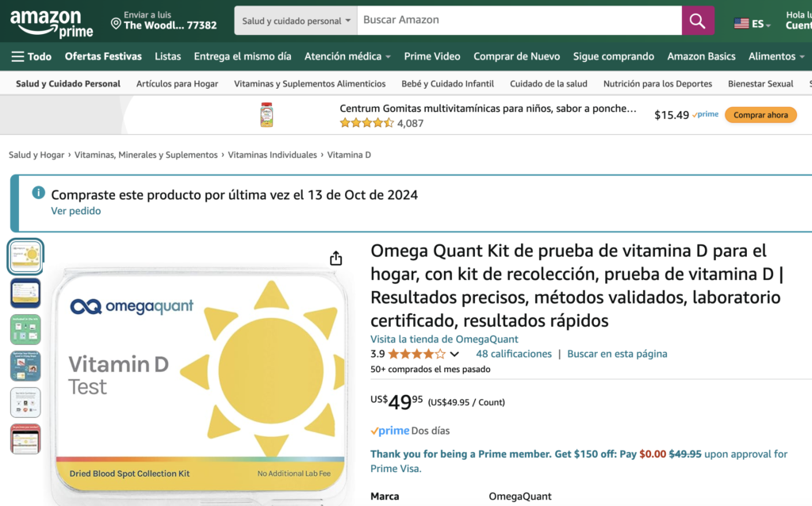Click the Buscar Amazon search field
This screenshot has height=506, width=812.
click(519, 21)
